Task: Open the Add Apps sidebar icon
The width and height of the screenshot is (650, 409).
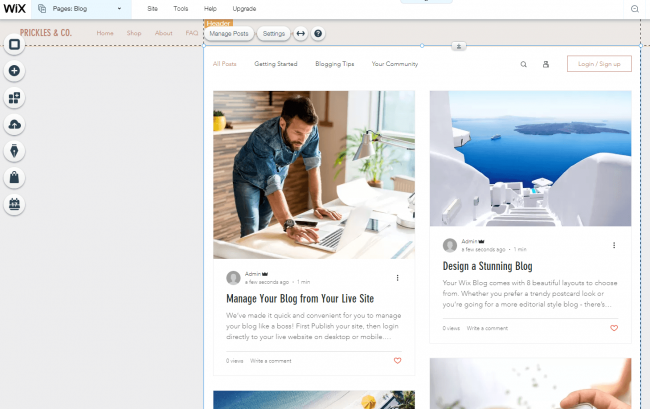Action: (15, 98)
